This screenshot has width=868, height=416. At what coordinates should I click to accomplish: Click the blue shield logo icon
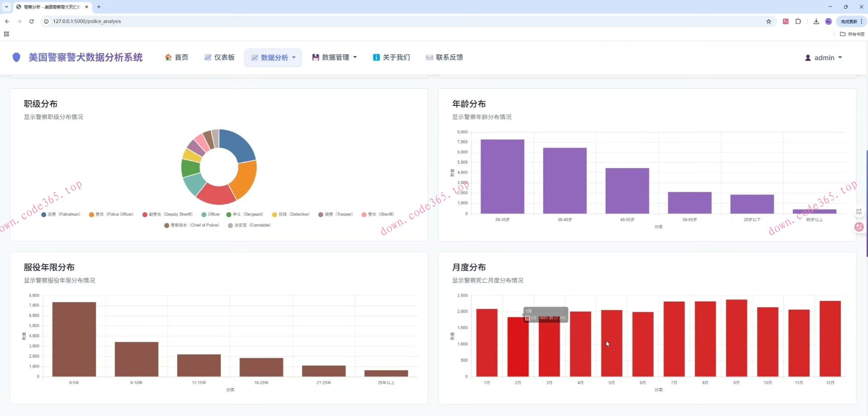point(16,57)
